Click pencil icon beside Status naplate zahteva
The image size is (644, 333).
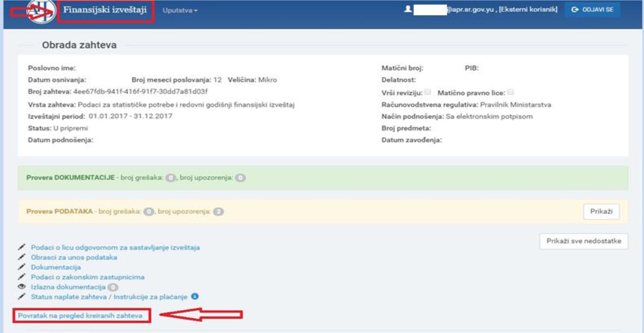(x=21, y=297)
